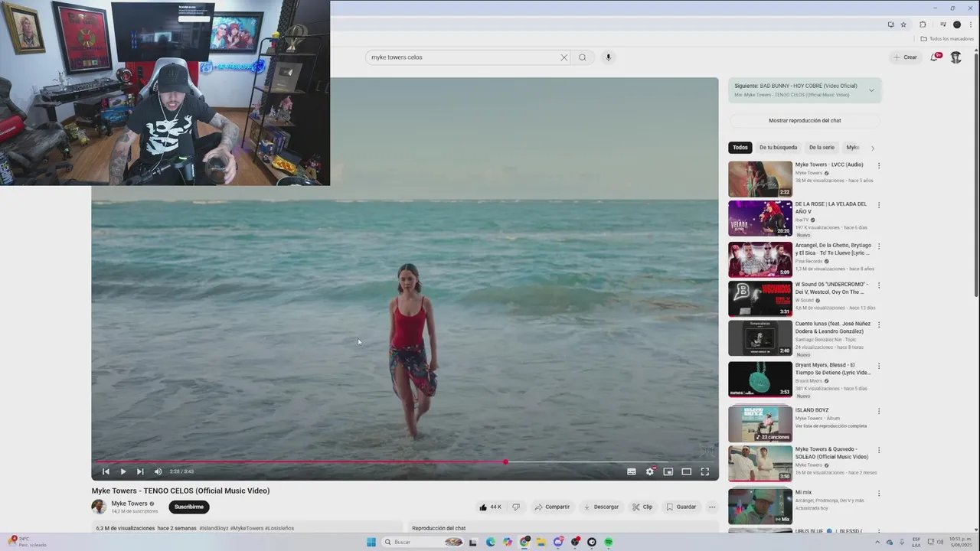Open options for ISLAND BOYZ album

point(879,411)
